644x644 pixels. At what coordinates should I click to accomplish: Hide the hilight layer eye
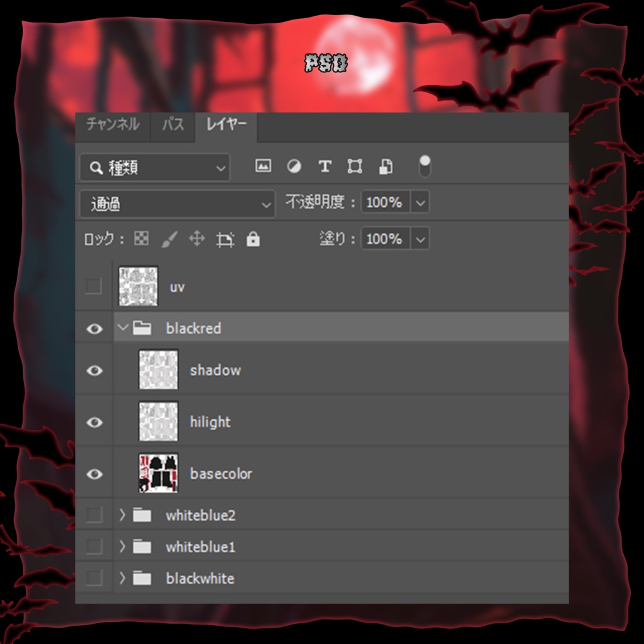point(94,422)
